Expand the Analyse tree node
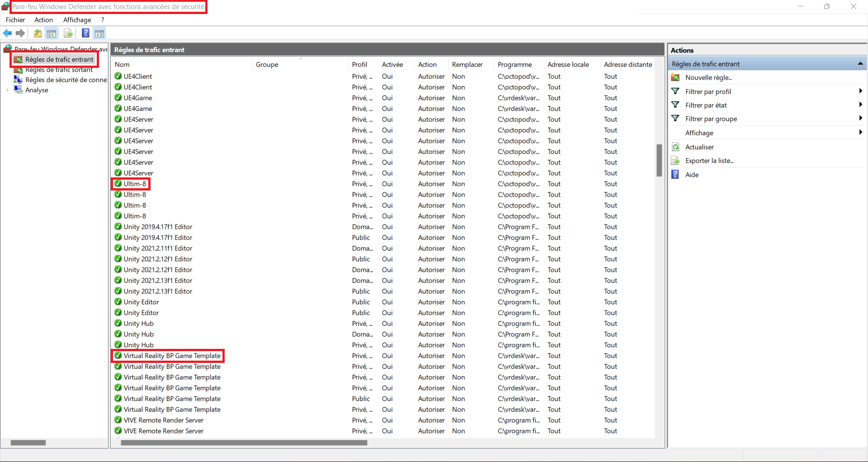 click(7, 90)
